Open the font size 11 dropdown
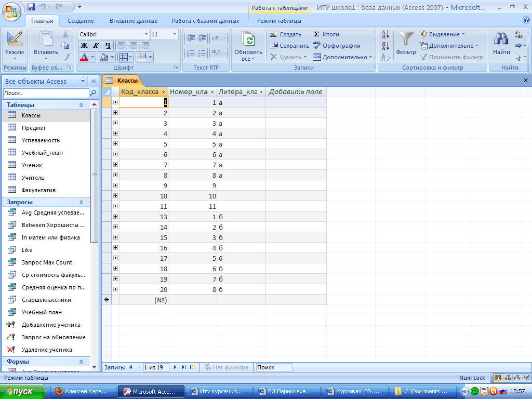The image size is (532, 399). click(175, 34)
